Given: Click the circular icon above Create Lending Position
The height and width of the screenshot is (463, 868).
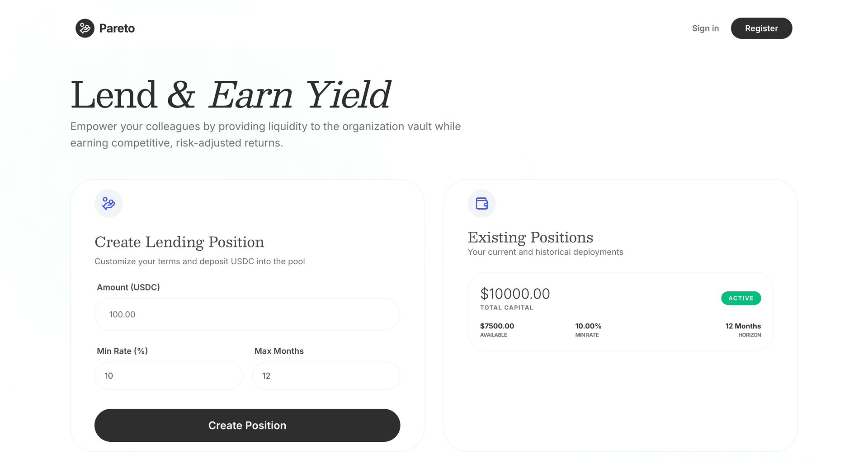Looking at the screenshot, I should pos(108,204).
